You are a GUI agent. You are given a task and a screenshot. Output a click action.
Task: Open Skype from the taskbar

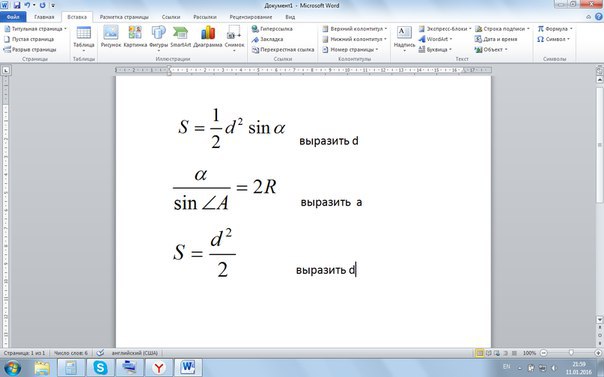click(100, 368)
